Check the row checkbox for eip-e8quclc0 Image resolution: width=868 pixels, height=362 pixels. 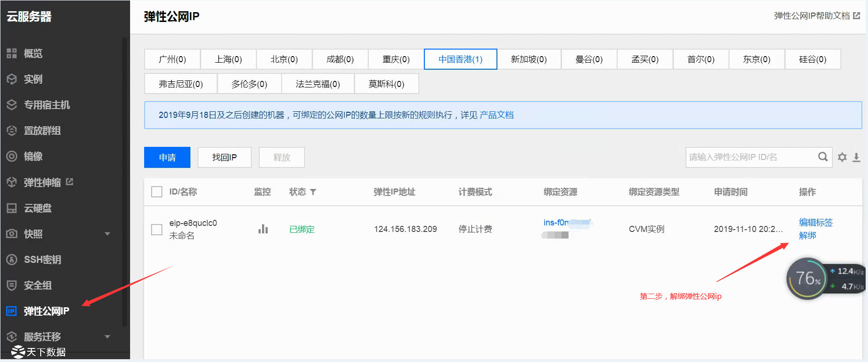click(157, 229)
